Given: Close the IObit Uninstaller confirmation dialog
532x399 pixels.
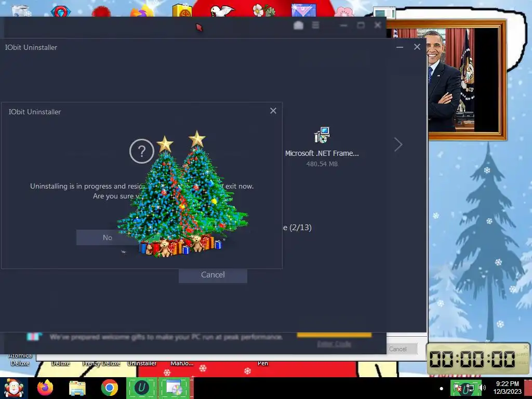Looking at the screenshot, I should [x=273, y=111].
